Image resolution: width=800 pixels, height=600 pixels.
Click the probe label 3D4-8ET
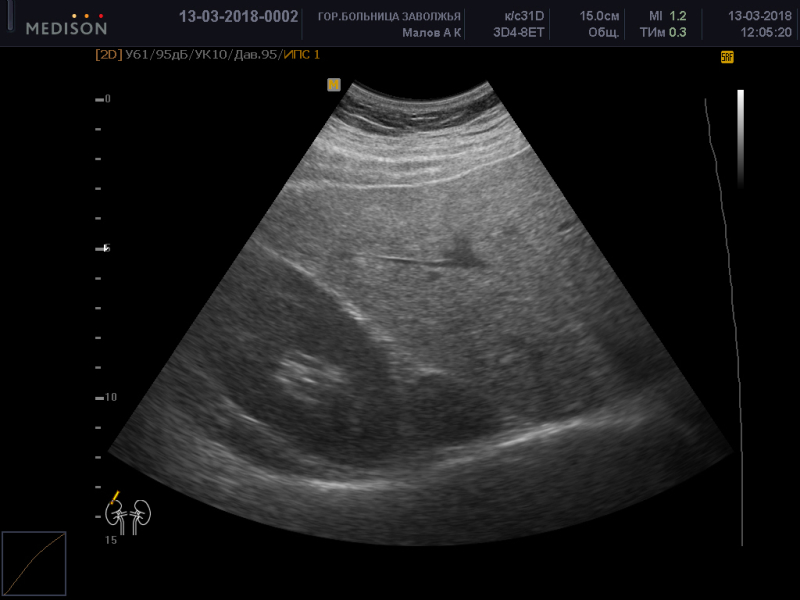tap(518, 33)
